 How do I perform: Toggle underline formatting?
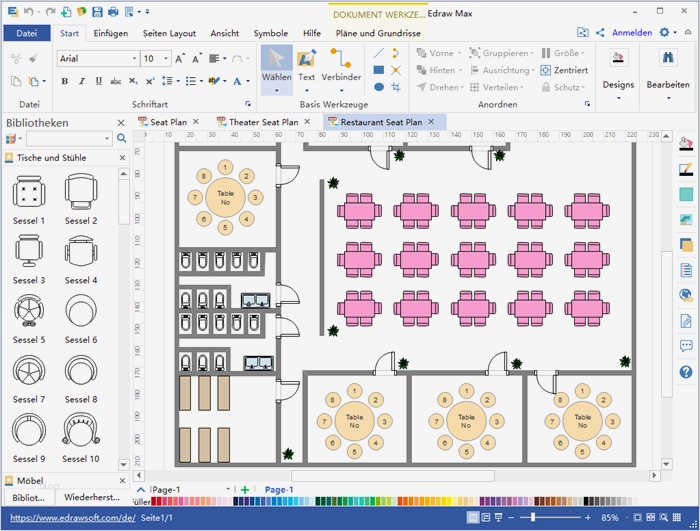click(x=97, y=81)
